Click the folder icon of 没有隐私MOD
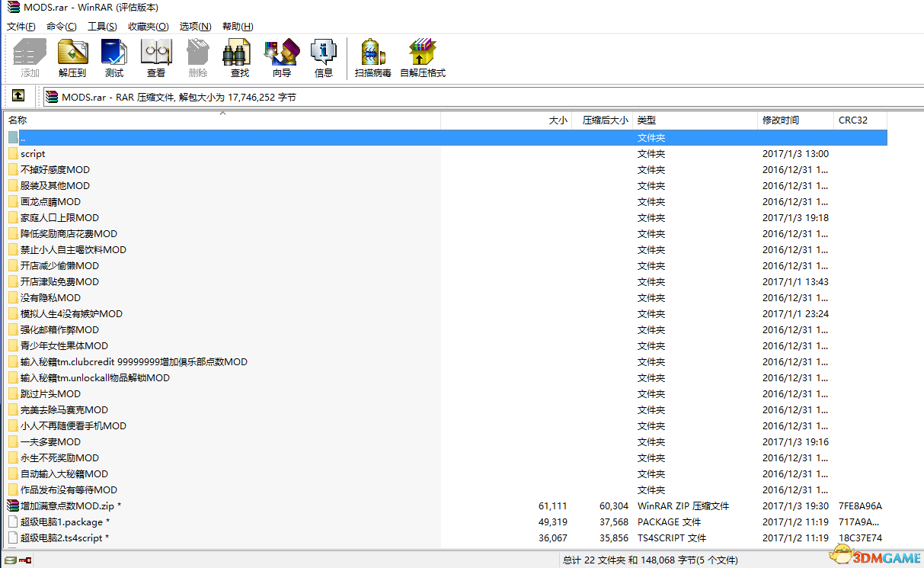Image resolution: width=924 pixels, height=568 pixels. tap(13, 297)
